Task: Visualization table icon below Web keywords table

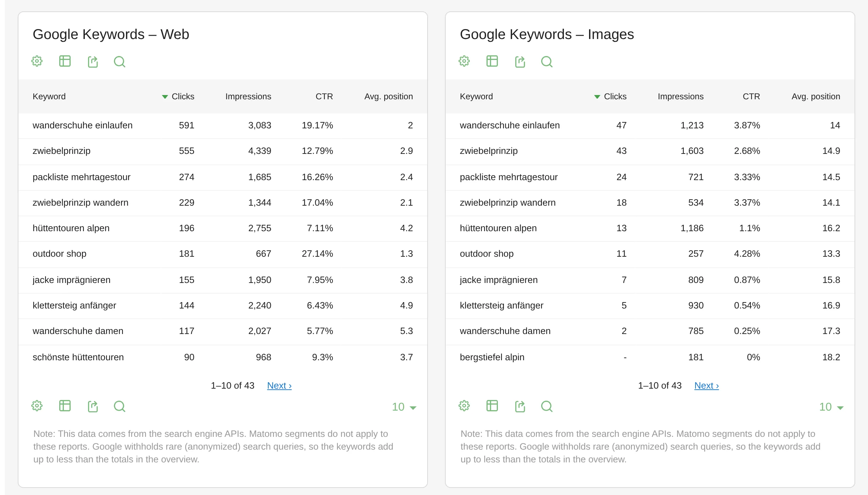Action: click(65, 406)
